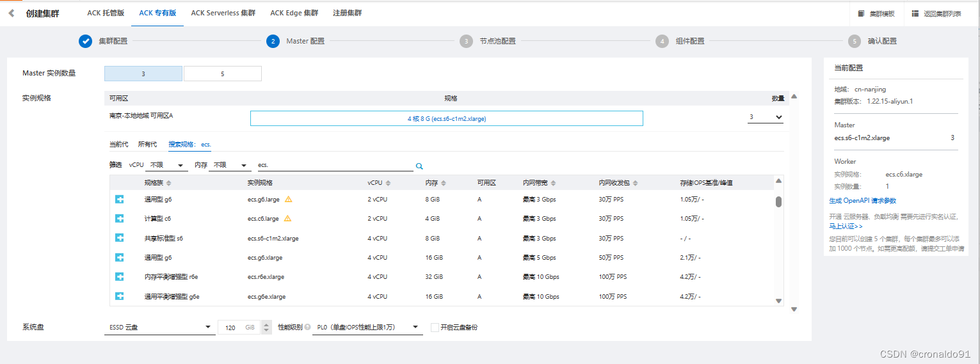980x364 pixels.
Task: Click the back arrow beside 创建集群
Action: pos(12,13)
